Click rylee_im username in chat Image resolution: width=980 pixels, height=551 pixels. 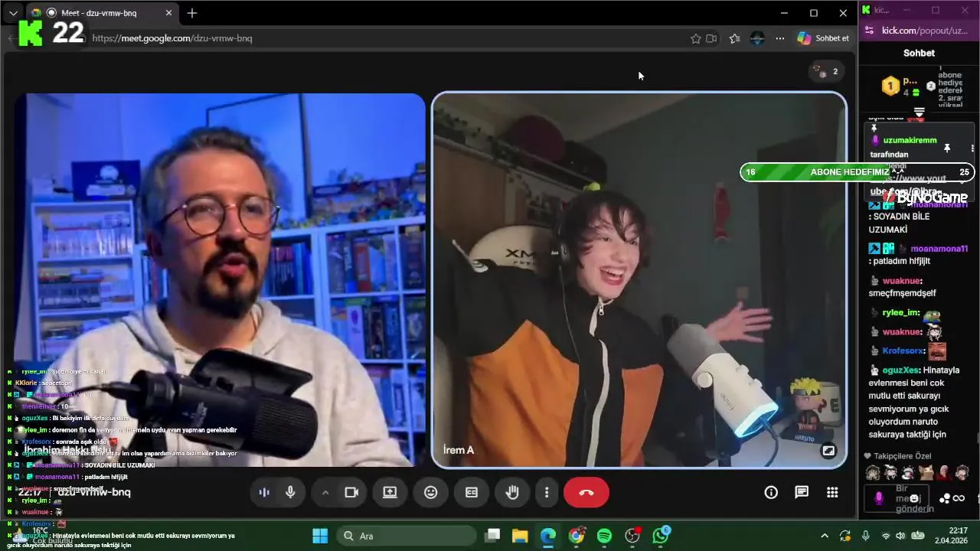coord(901,313)
